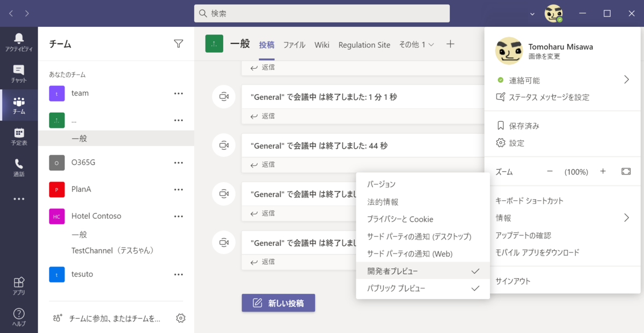Add a tab with the plus icon

click(x=450, y=44)
